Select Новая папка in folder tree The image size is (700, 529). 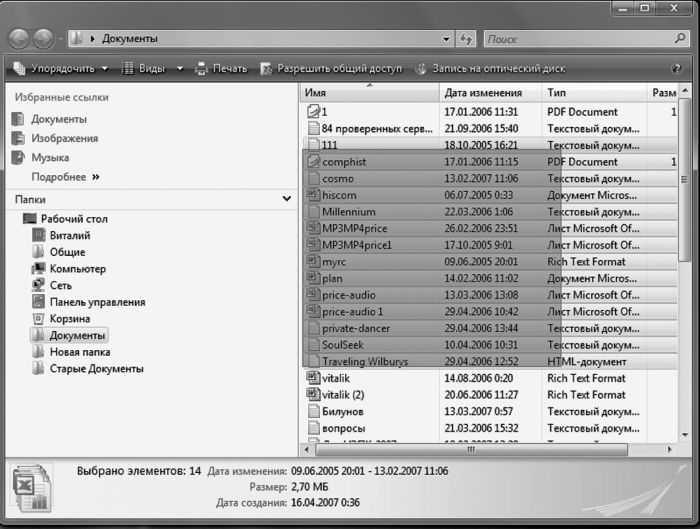click(x=80, y=352)
